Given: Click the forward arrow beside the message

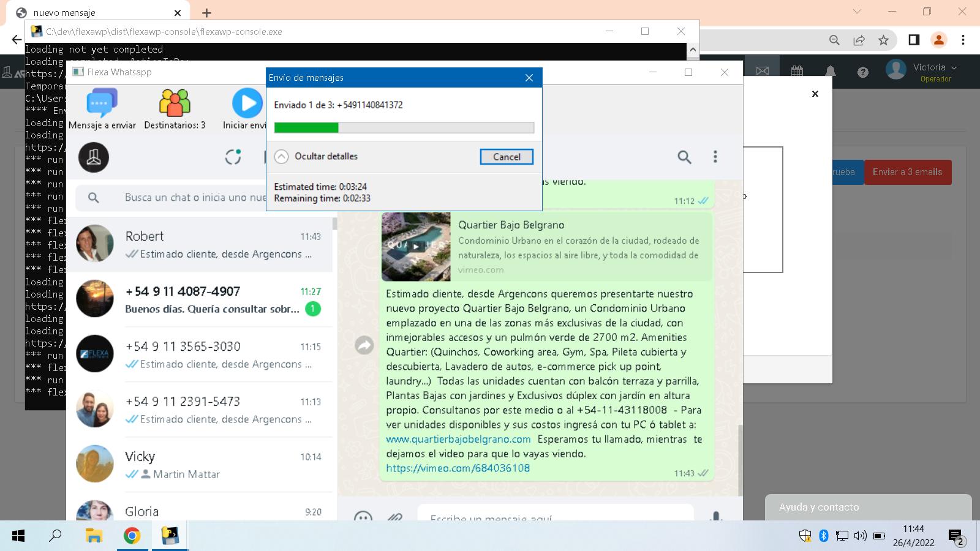Looking at the screenshot, I should pos(364,346).
